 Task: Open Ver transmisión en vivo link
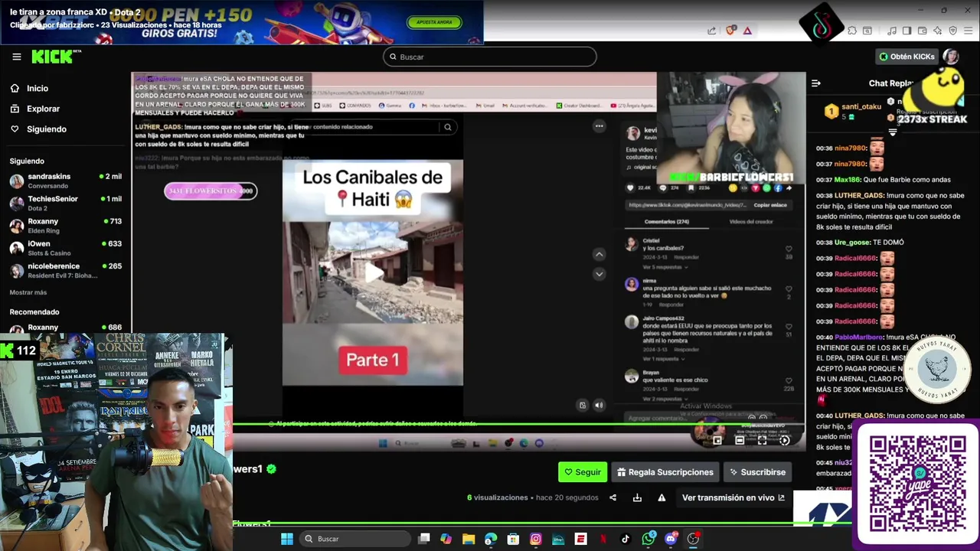click(733, 497)
